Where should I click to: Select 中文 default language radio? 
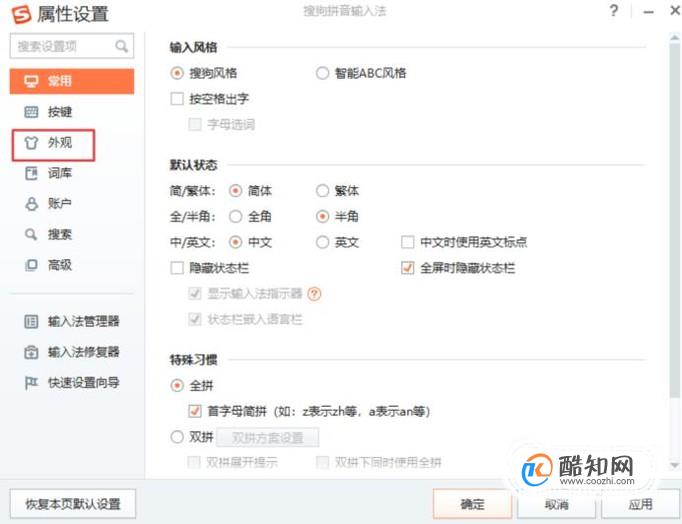[x=235, y=242]
